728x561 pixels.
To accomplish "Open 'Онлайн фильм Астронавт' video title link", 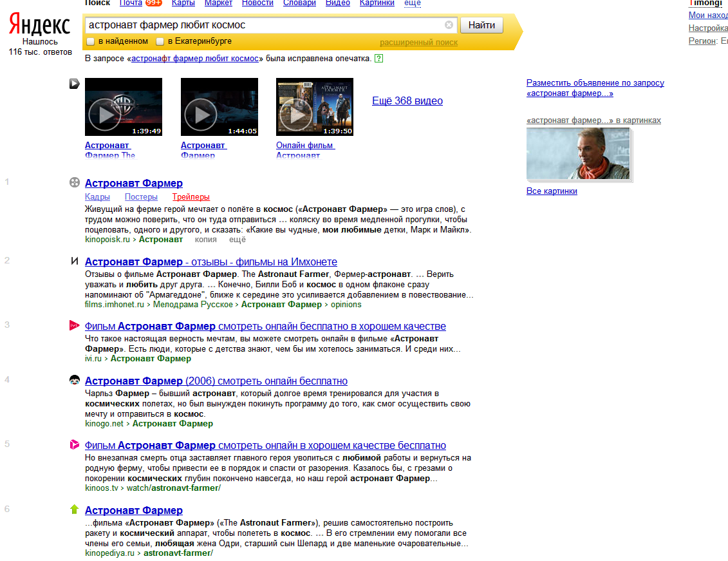I will [305, 150].
